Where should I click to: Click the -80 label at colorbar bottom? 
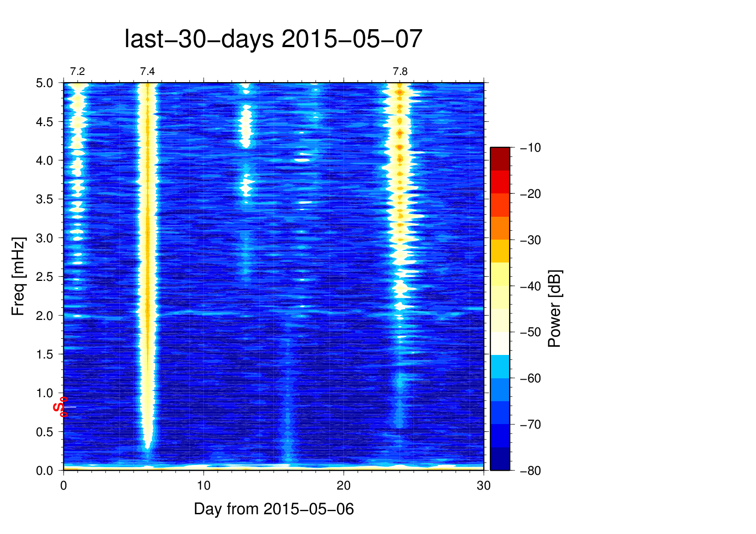[530, 471]
